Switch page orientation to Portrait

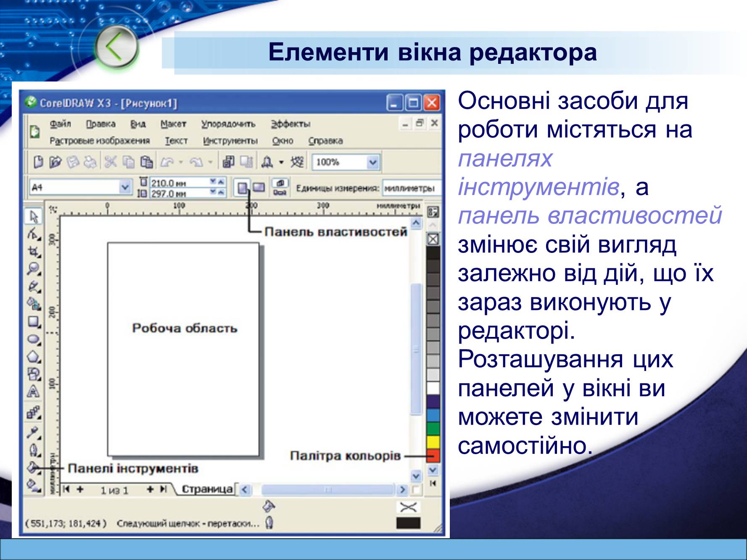242,187
